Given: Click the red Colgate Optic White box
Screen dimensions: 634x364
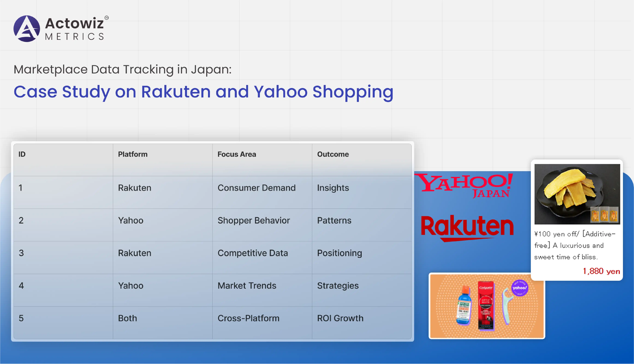Looking at the screenshot, I should (486, 306).
